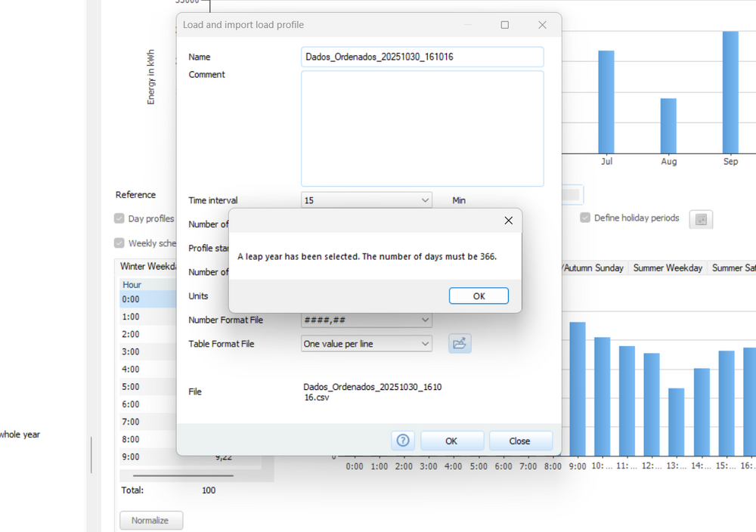Toggle the Day profiles checkbox
Screen dimensions: 756x532
tap(119, 218)
